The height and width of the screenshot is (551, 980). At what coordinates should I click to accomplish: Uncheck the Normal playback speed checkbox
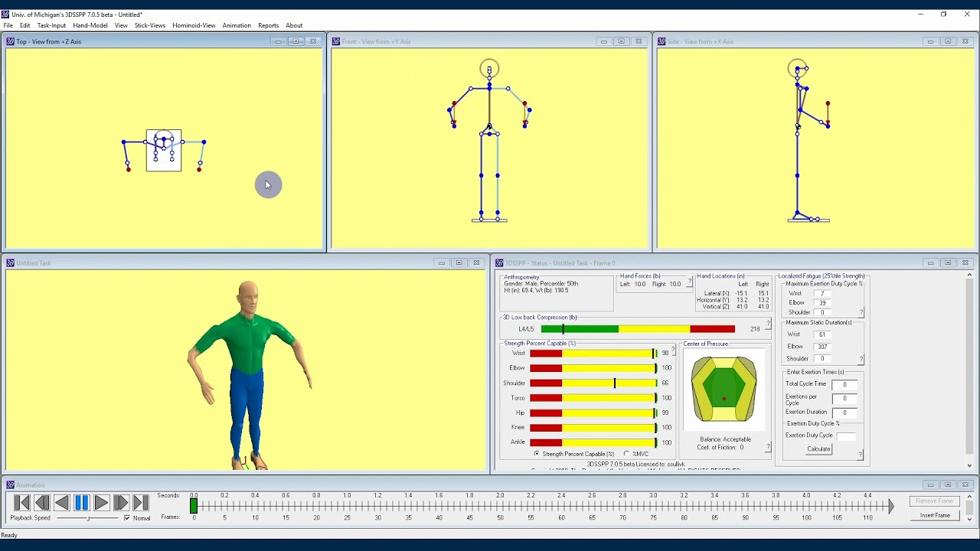[x=127, y=518]
